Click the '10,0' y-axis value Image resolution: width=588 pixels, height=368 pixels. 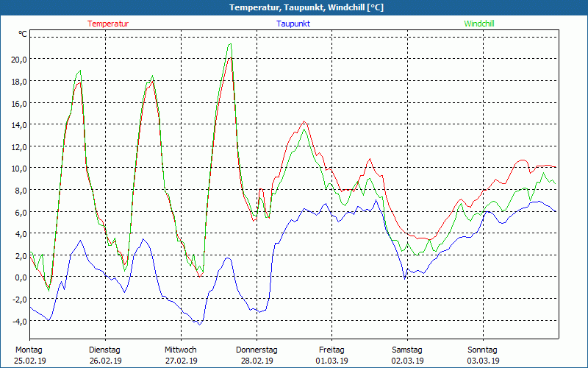[x=19, y=169]
